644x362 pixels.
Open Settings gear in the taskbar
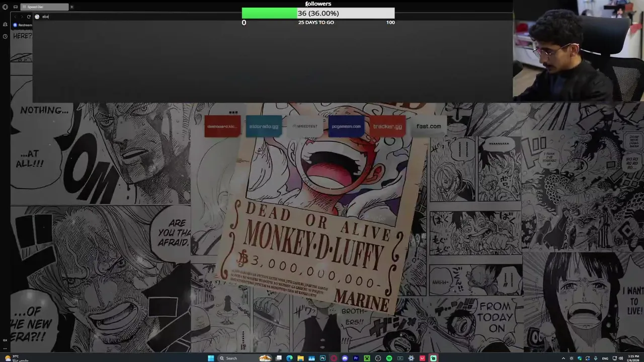(411, 358)
